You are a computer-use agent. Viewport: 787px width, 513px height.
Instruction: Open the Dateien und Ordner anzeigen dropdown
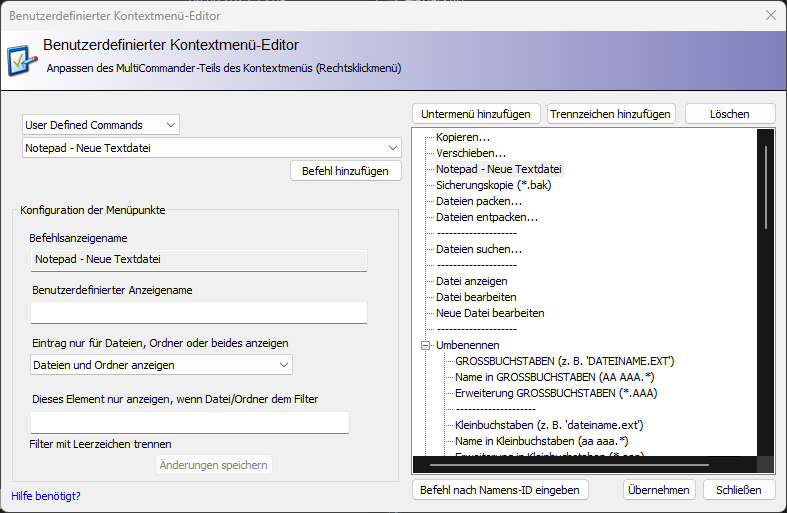(x=161, y=365)
